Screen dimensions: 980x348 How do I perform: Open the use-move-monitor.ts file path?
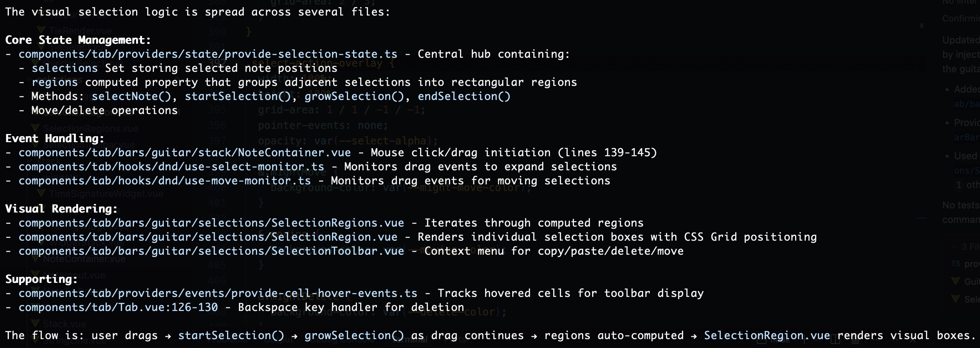[164, 181]
